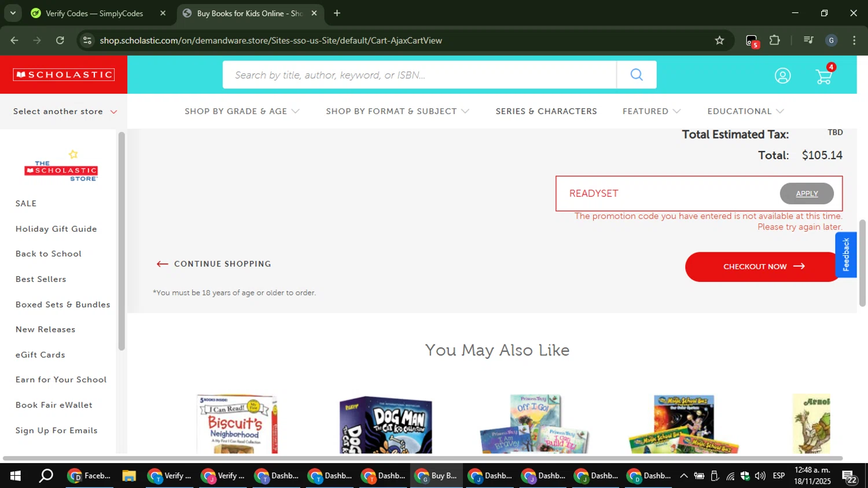
Task: Close the Verify Codes SimplyCodes tab
Action: [x=163, y=13]
